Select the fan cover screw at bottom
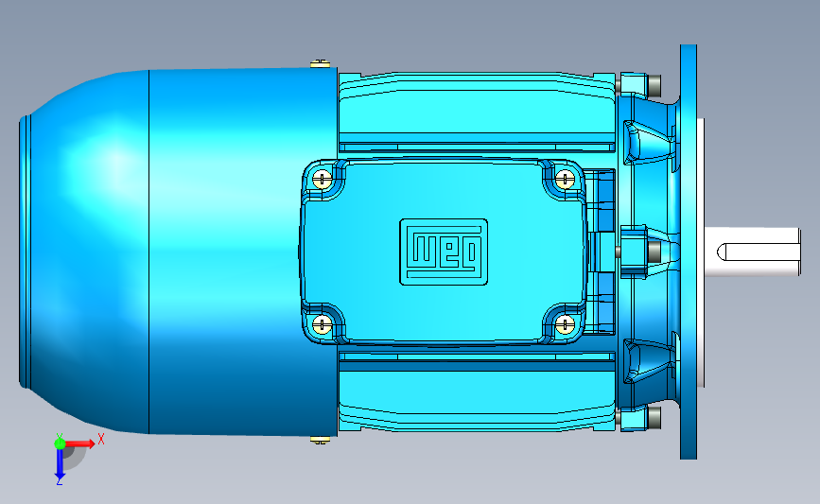 tap(320, 441)
